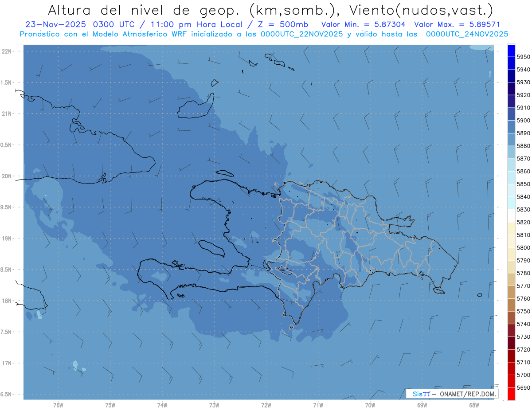The image size is (532, 411).
Task: Click the color bar value '5830'
Action: [x=524, y=209]
